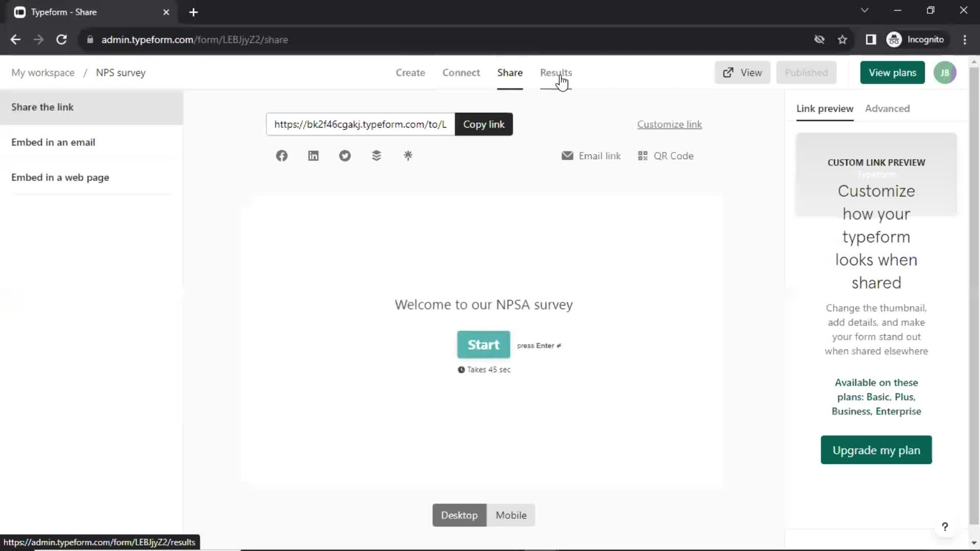
Task: Open browser side panel icon
Action: [871, 39]
